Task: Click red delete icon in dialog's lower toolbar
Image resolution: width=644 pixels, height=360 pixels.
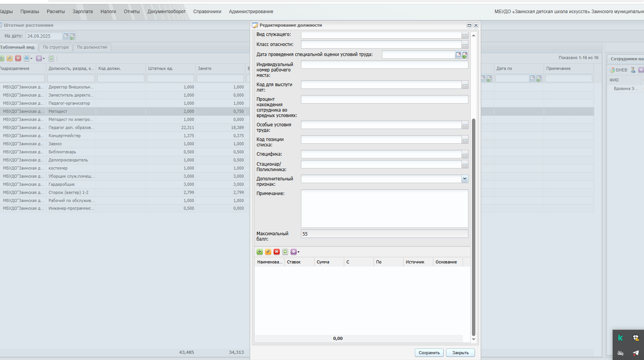Action: [277, 252]
